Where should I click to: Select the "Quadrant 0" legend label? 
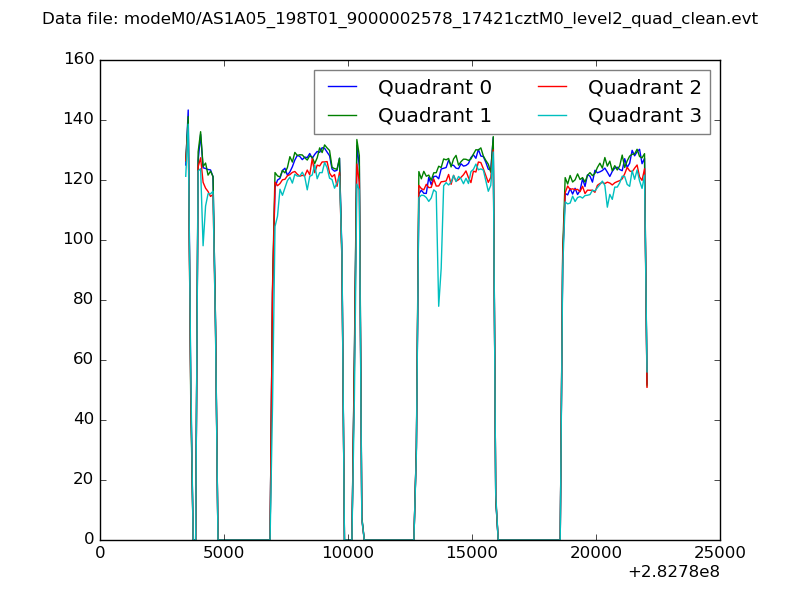point(434,87)
